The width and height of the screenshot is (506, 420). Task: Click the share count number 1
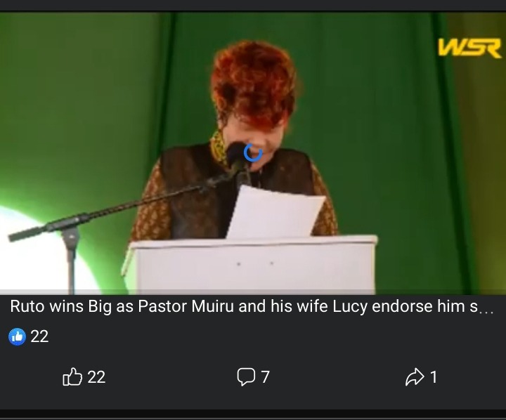coord(434,377)
